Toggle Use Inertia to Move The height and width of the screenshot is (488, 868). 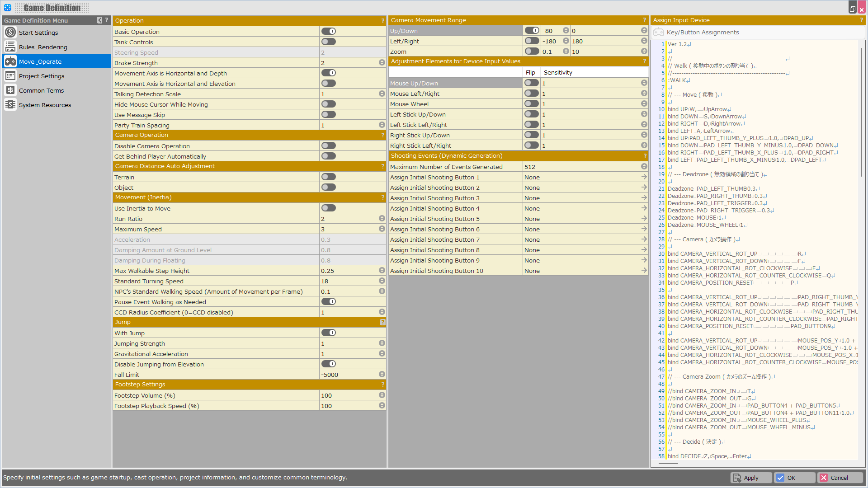329,208
